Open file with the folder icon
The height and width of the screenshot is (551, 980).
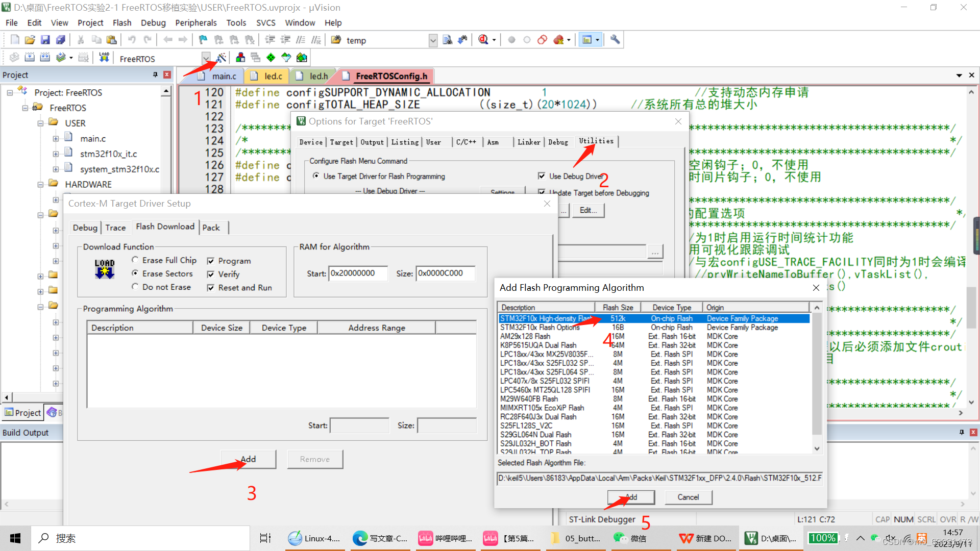(x=30, y=40)
